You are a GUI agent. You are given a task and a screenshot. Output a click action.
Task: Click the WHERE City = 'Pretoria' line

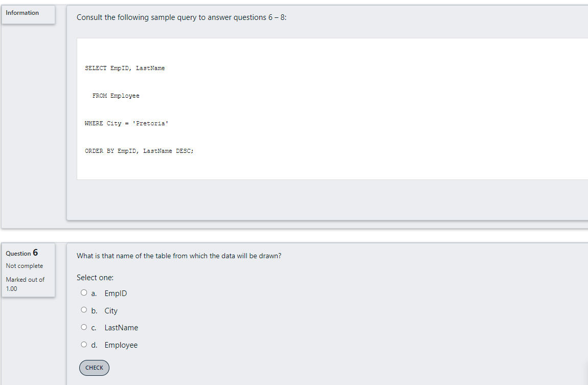(x=126, y=123)
